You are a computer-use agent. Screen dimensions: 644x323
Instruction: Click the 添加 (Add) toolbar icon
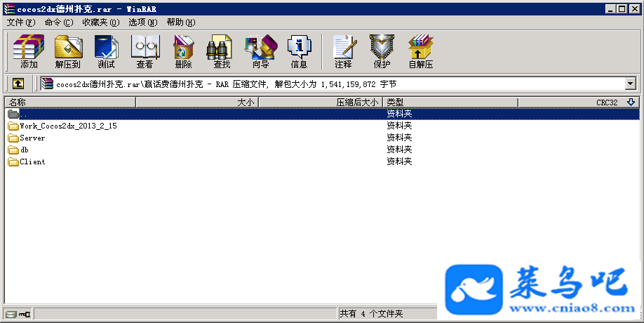pyautogui.click(x=29, y=51)
